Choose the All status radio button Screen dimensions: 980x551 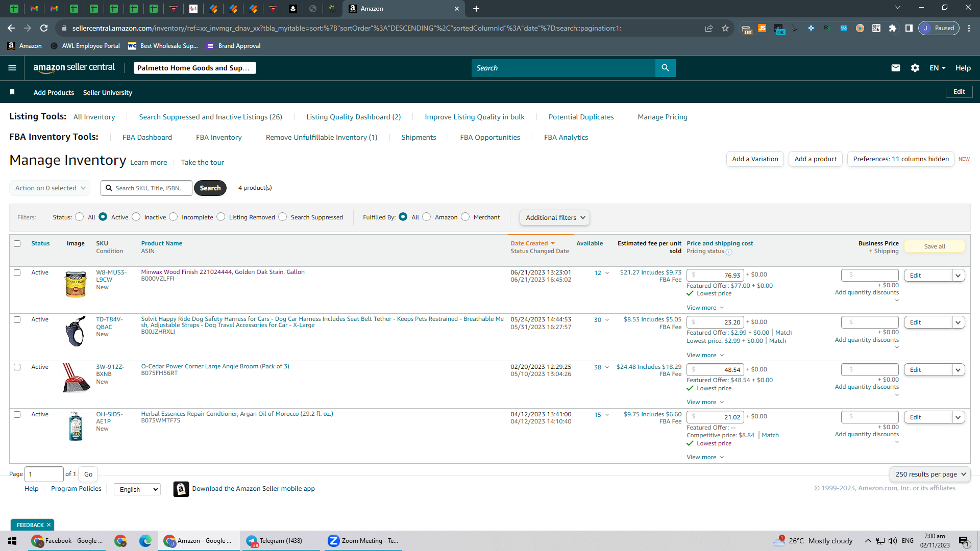point(79,217)
